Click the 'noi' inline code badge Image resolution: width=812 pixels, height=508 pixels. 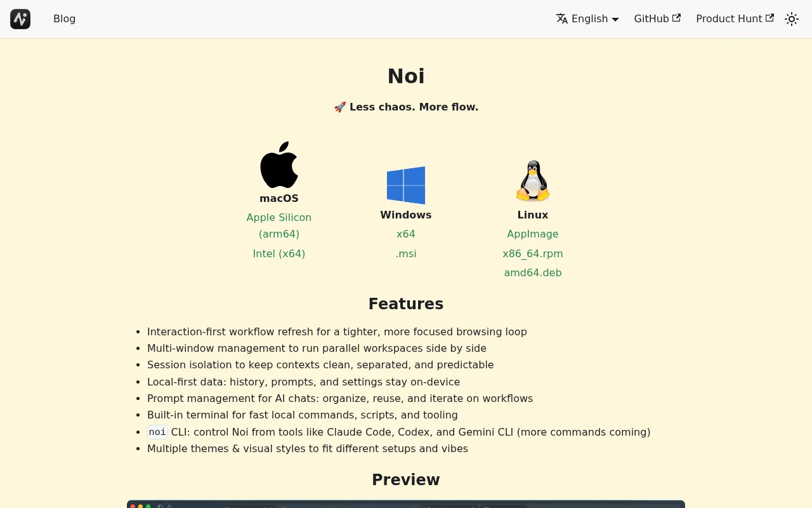pyautogui.click(x=157, y=432)
